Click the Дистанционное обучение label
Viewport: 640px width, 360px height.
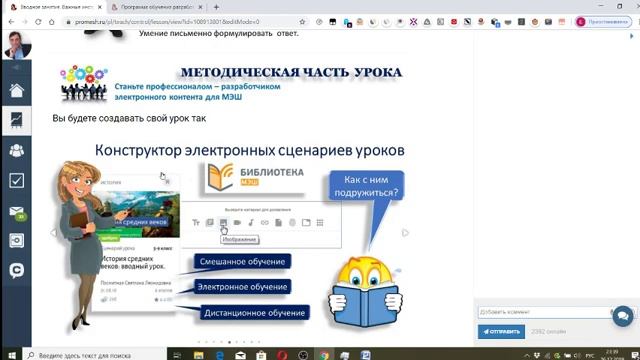[254, 313]
